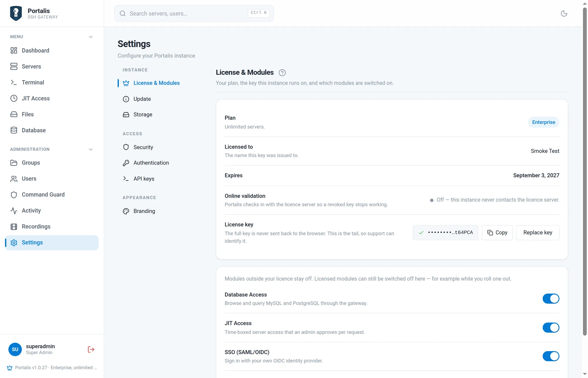Open the Activity log page
588x378 pixels.
click(x=52, y=211)
